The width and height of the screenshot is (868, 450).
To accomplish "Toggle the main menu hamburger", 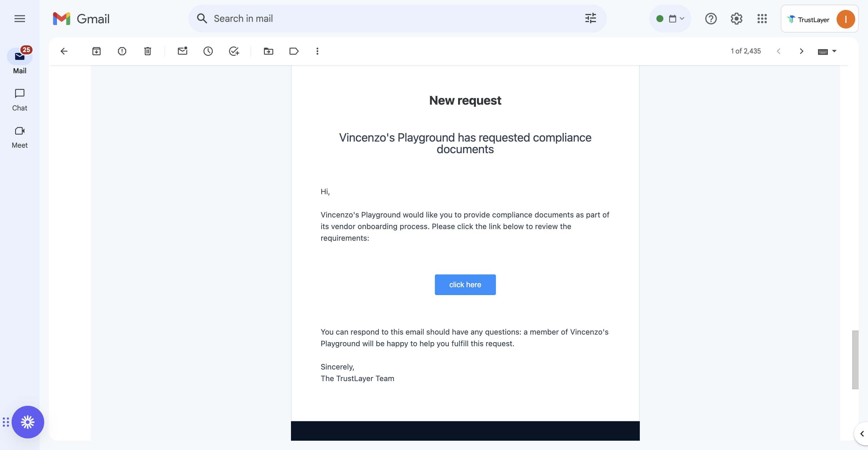I will click(19, 19).
